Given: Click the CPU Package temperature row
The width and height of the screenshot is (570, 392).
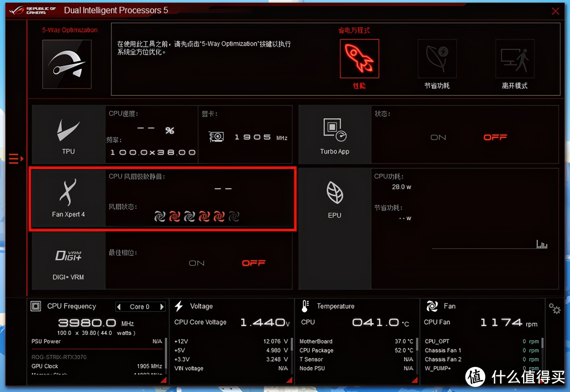Looking at the screenshot, I should (357, 350).
